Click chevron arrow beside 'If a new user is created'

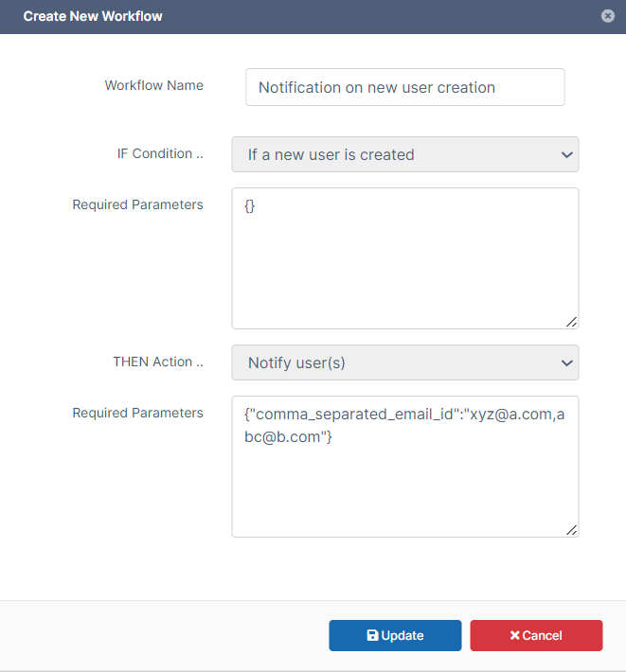coord(566,154)
